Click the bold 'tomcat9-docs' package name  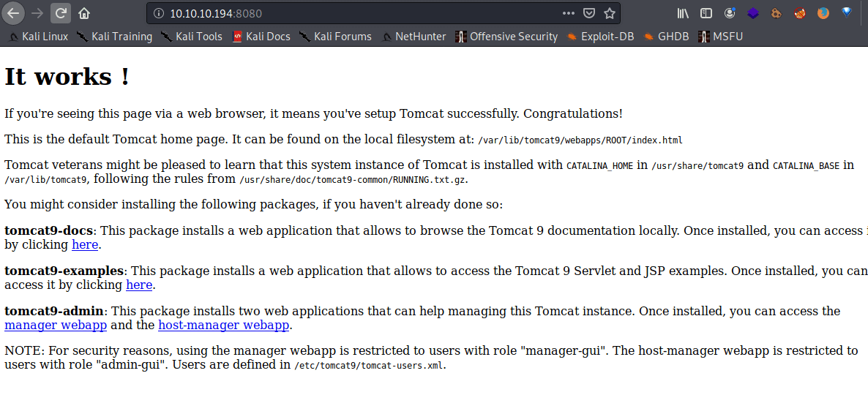click(50, 230)
